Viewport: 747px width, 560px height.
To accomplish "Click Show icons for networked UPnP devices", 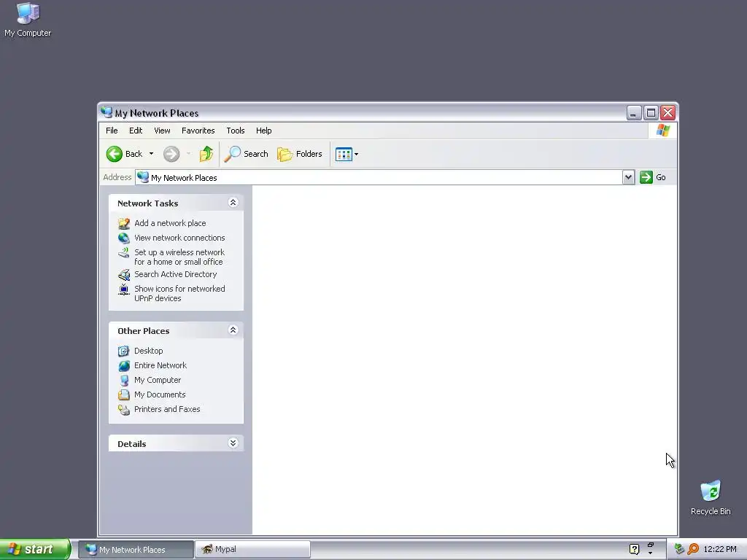I will 179,293.
